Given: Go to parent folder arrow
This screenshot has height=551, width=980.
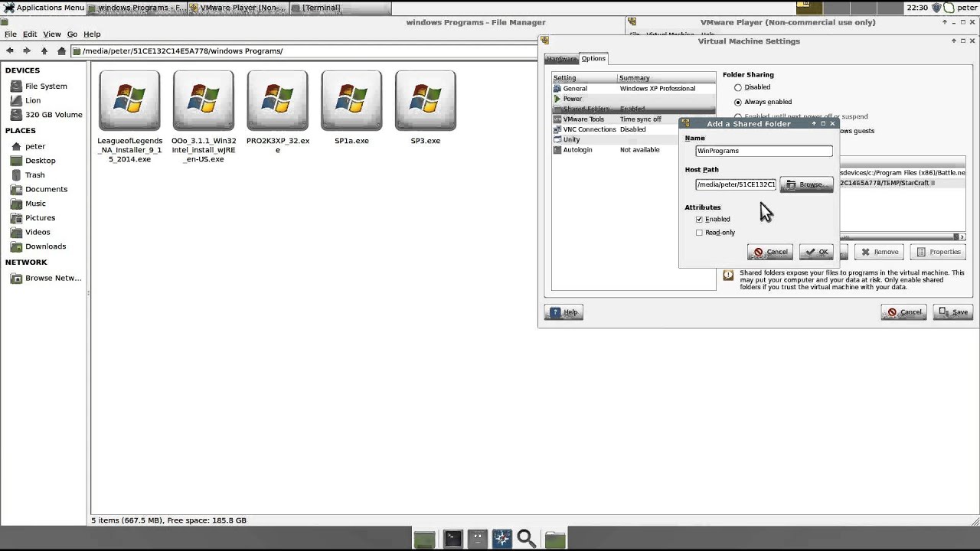Looking at the screenshot, I should pos(44,51).
